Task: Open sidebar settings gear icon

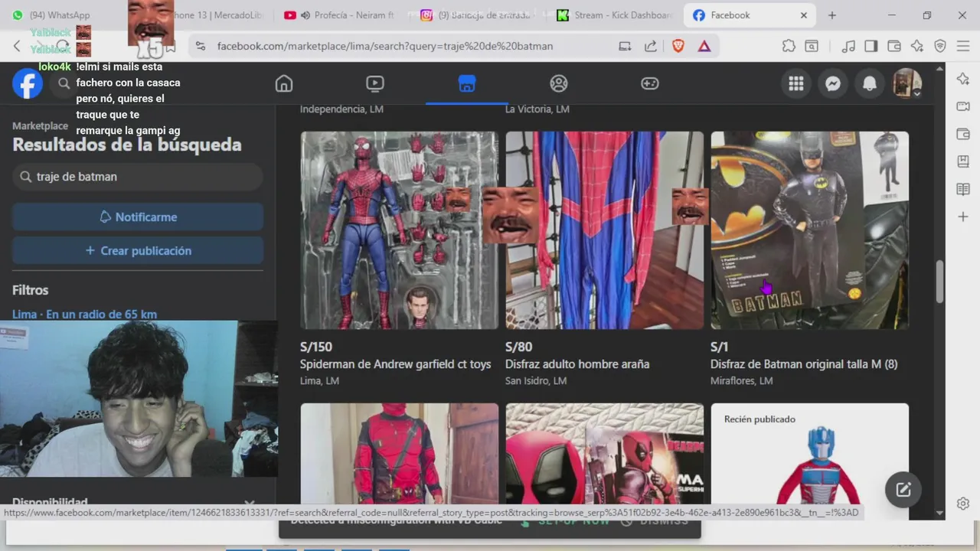Action: pos(963,504)
